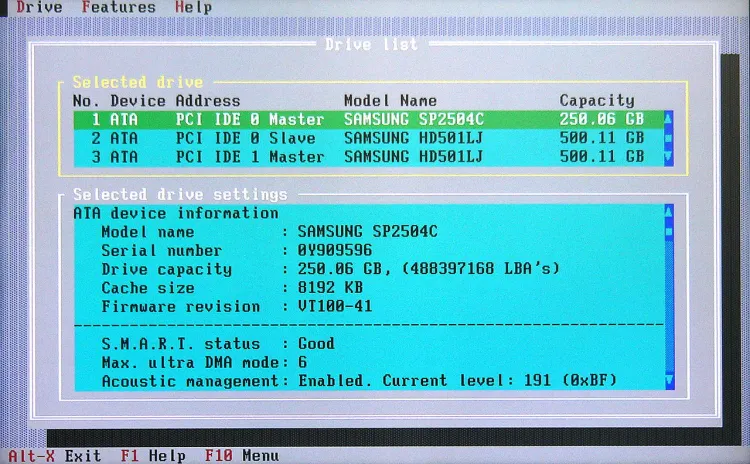Open the Features menu
The height and width of the screenshot is (464, 750).
tap(118, 7)
